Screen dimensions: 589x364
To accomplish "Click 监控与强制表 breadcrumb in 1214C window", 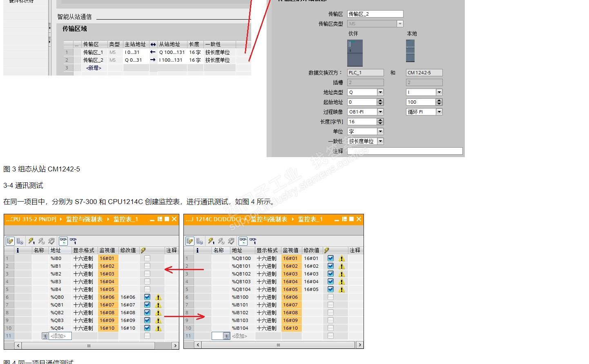I will 269,219.
